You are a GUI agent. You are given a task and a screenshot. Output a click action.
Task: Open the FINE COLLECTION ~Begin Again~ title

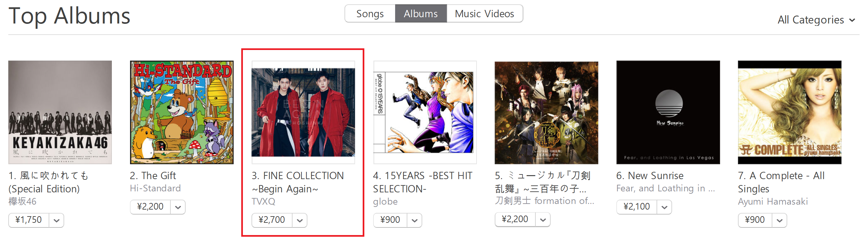tap(297, 182)
